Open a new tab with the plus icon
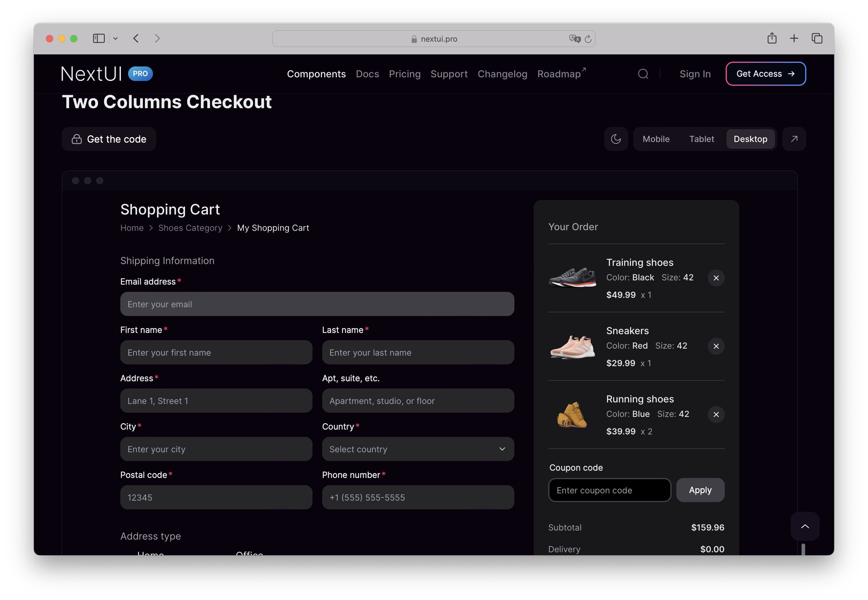 (794, 38)
